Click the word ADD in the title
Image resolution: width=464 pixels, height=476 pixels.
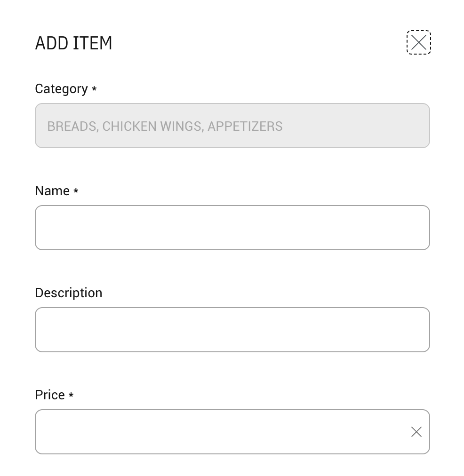[x=52, y=43]
